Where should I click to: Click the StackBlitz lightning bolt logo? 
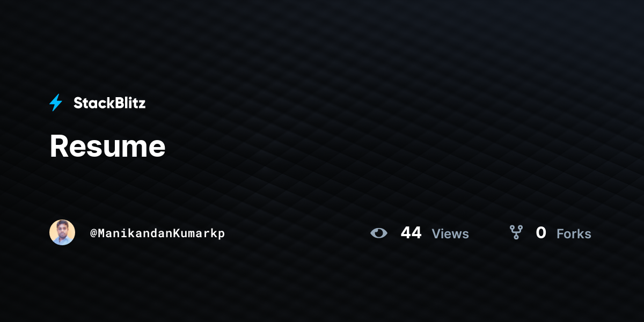pyautogui.click(x=56, y=103)
